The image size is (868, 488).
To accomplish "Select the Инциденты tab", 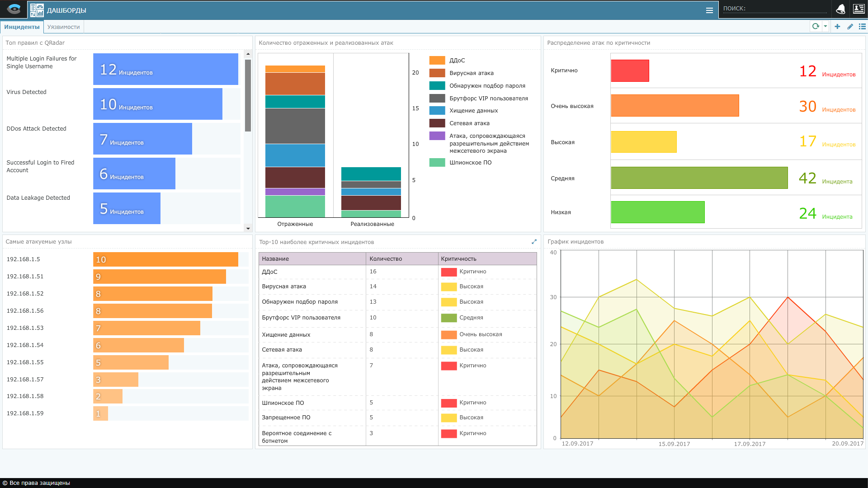I will [22, 27].
